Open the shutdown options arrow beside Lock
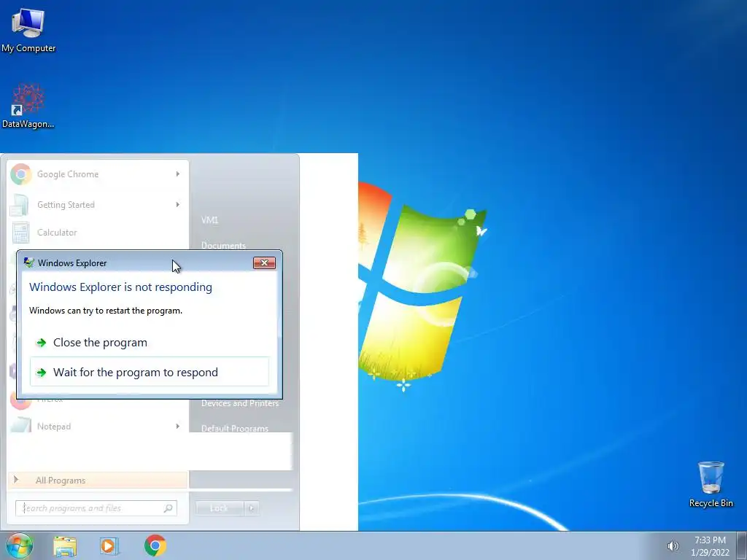 pos(252,508)
